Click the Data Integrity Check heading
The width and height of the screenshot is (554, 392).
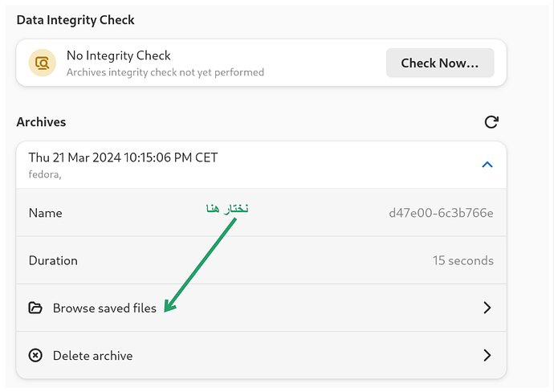tap(75, 19)
